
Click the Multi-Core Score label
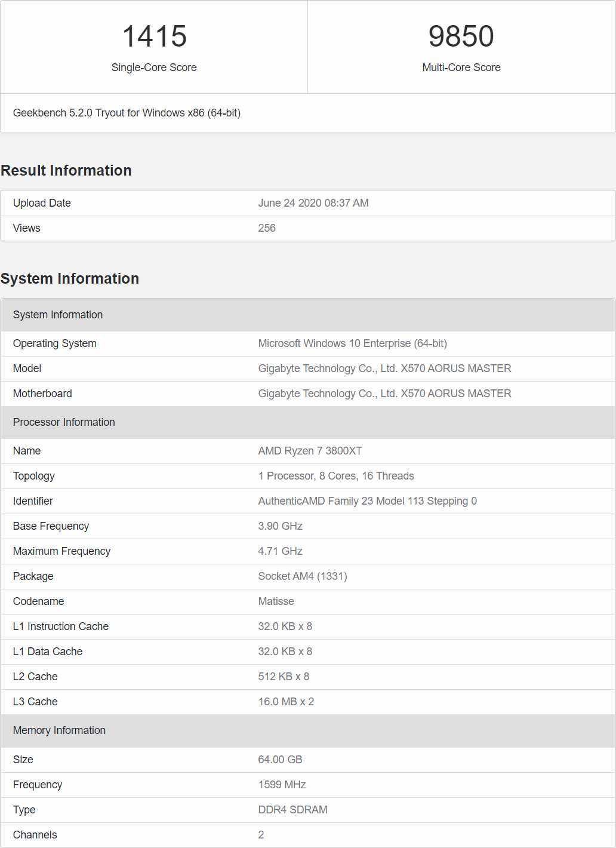[x=461, y=67]
